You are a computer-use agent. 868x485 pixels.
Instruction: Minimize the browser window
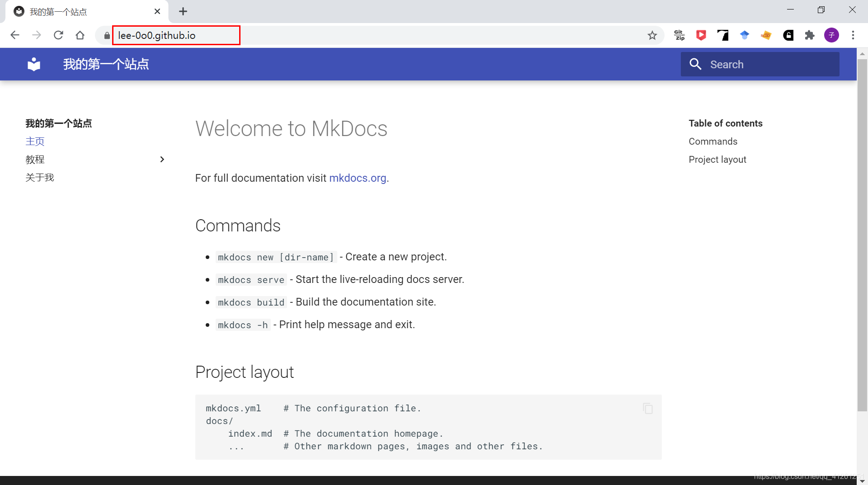790,9
